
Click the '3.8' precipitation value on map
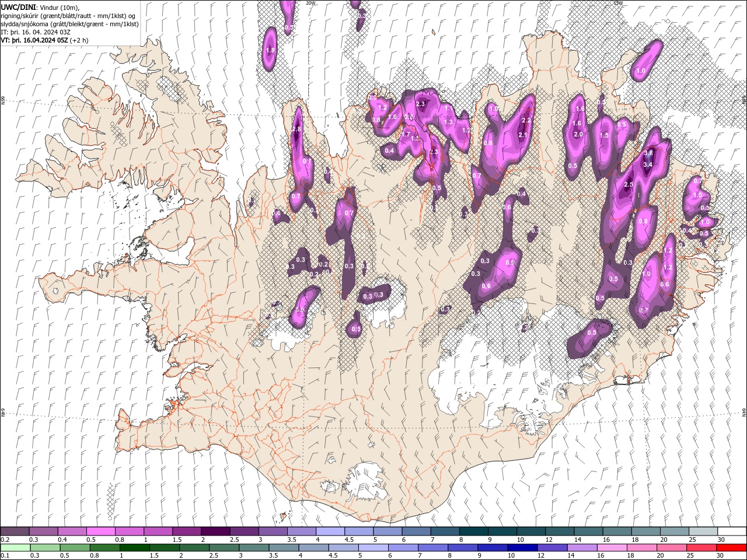(x=648, y=153)
